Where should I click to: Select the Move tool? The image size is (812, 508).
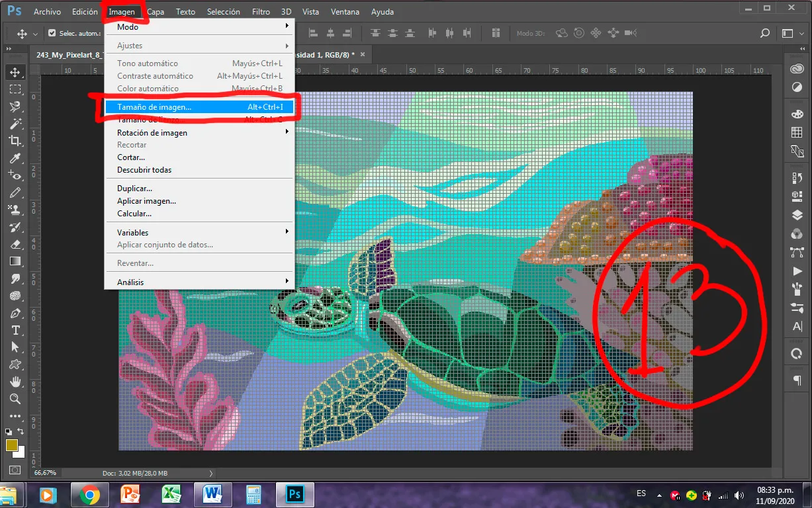(x=15, y=71)
